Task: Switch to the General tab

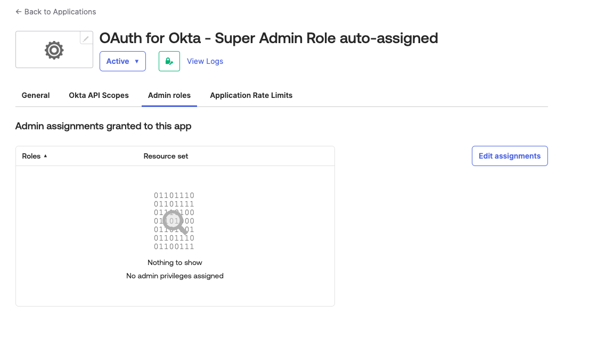Action: point(36,95)
